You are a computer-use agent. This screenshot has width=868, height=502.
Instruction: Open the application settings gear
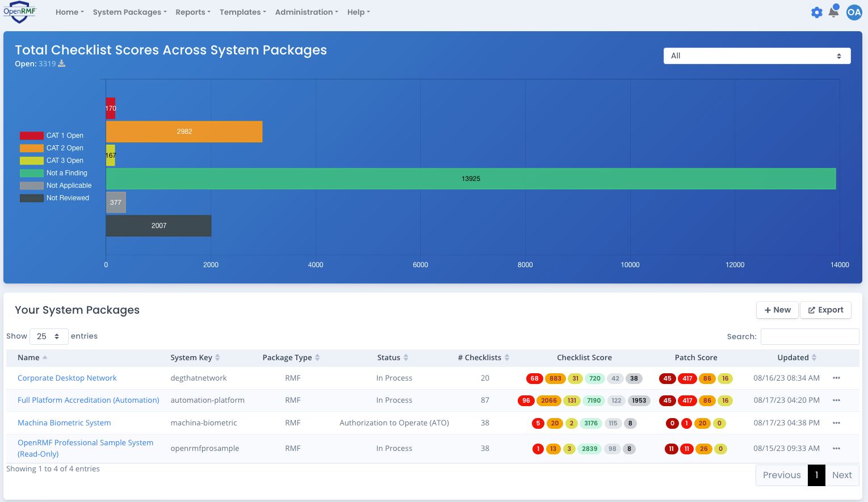816,12
